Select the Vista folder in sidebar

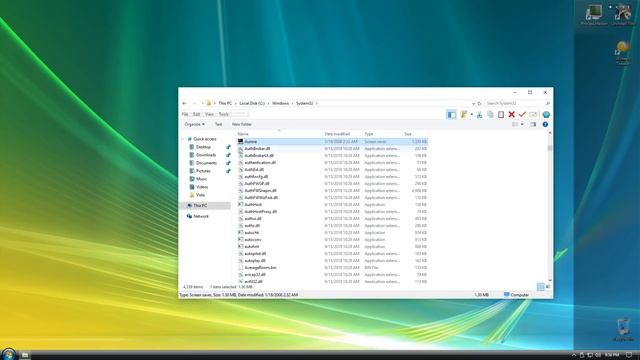[x=200, y=195]
